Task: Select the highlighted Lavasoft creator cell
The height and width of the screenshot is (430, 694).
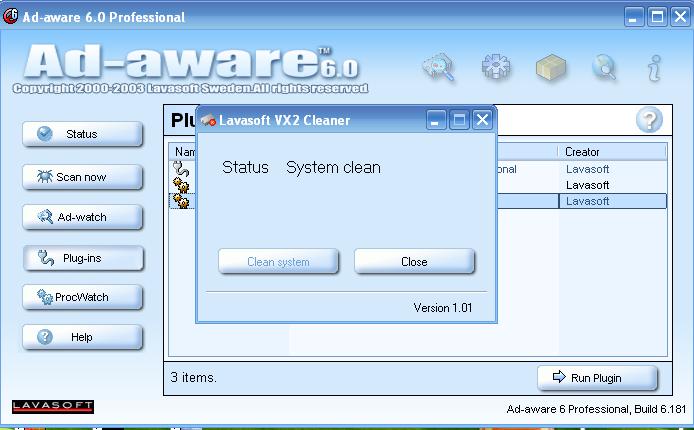Action: (613, 201)
